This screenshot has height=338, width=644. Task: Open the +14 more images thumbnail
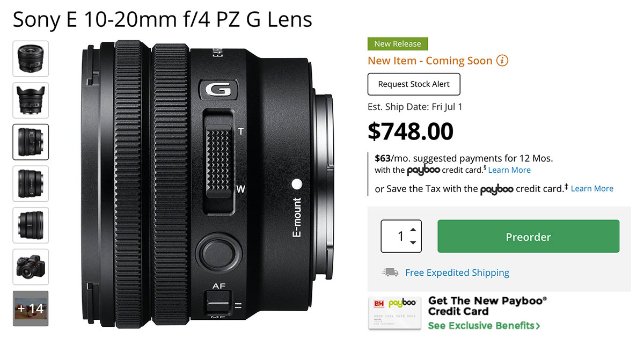coord(31,308)
